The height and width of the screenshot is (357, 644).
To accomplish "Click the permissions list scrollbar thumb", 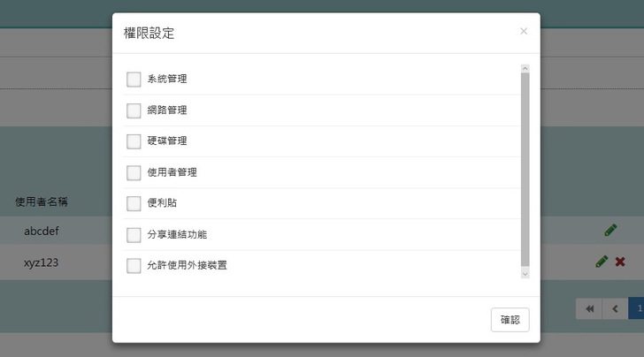I will click(525, 168).
